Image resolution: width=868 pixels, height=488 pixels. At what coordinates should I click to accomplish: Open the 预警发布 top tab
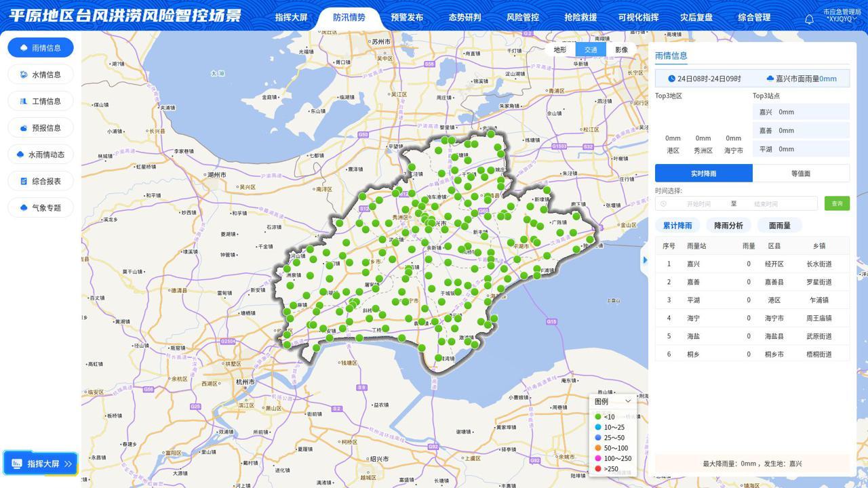point(407,18)
